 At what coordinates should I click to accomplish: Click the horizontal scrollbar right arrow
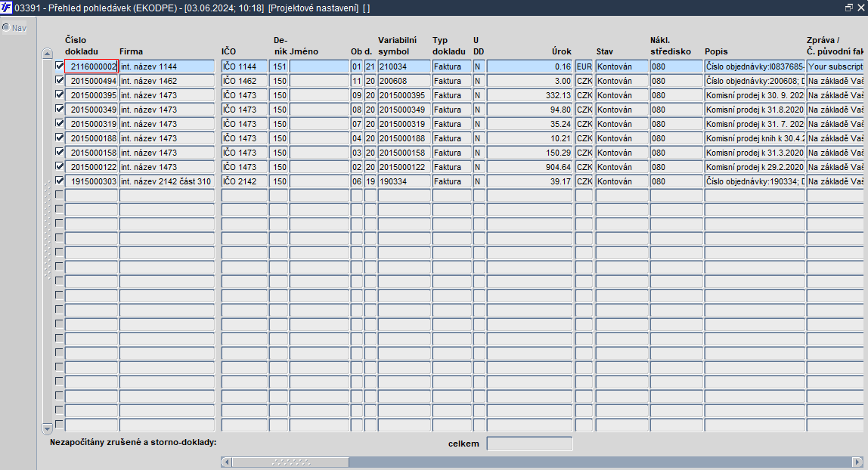point(857,462)
